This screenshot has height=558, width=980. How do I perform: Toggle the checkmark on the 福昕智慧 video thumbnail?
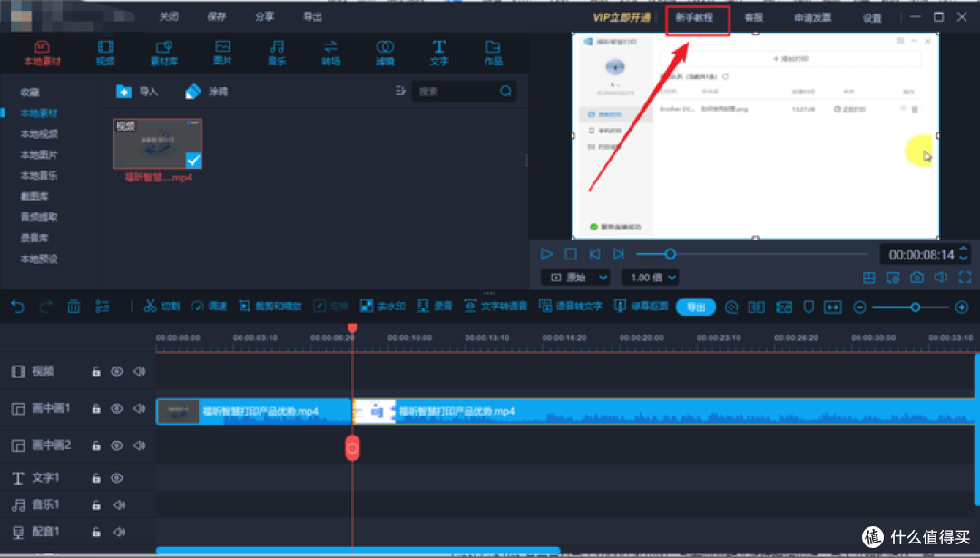pos(194,160)
